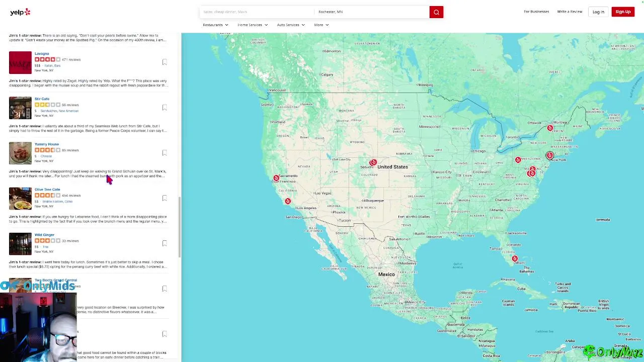Select the map pin near Ottawa
The width and height of the screenshot is (644, 362).
pyautogui.click(x=550, y=128)
